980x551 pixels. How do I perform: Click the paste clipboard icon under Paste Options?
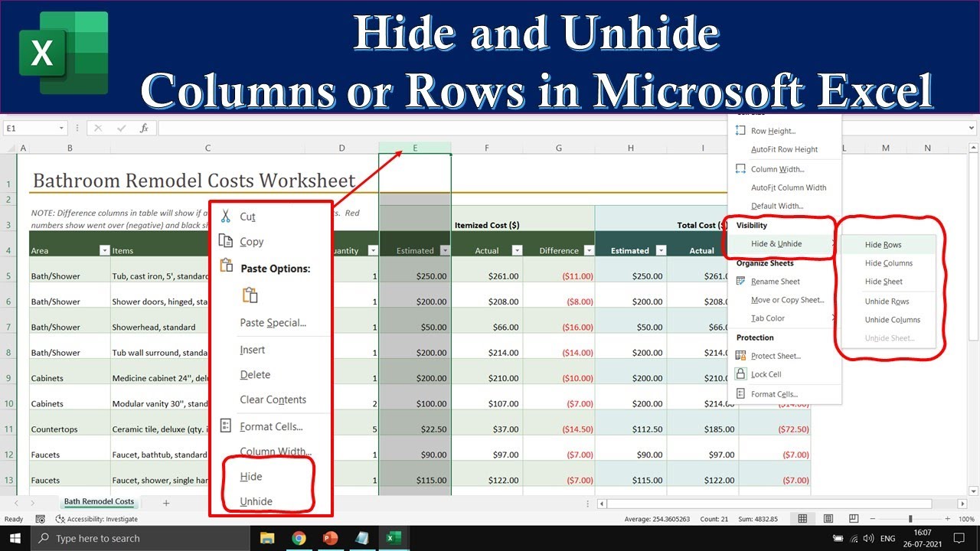coord(250,295)
